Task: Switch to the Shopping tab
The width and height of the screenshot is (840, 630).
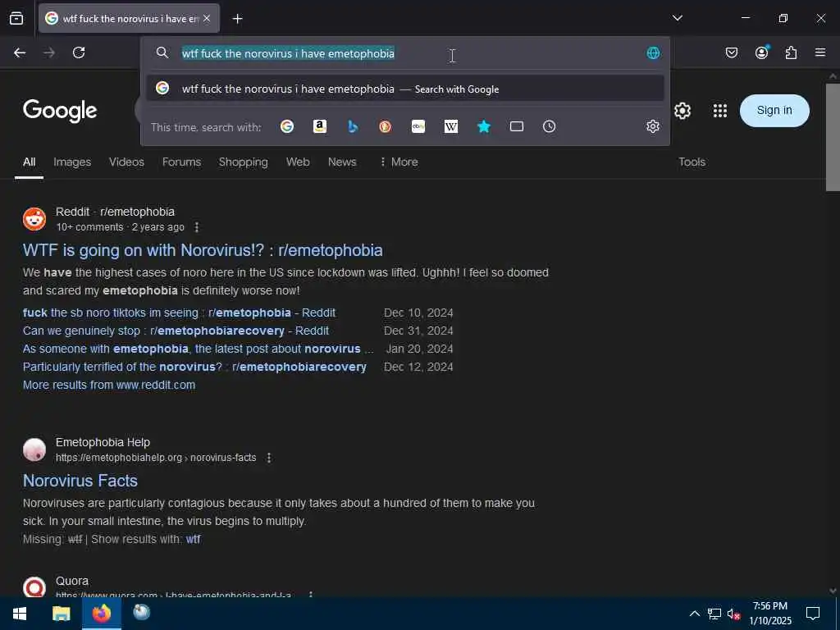Action: coord(243,162)
